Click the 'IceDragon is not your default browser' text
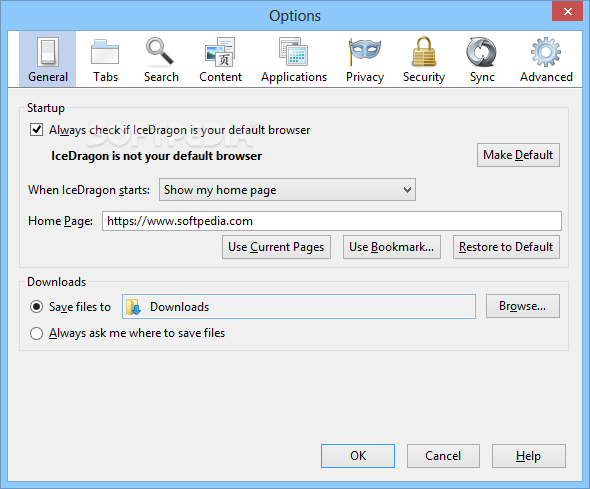This screenshot has height=489, width=590. (157, 156)
